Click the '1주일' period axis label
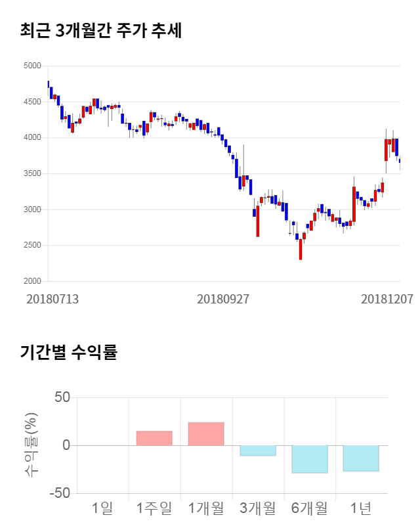Viewport: 420px width, 532px height. coord(154,508)
